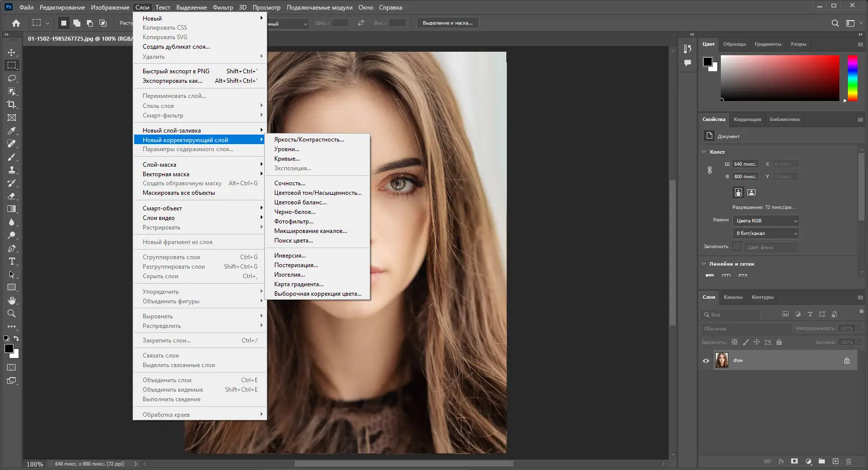The width and height of the screenshot is (868, 470).
Task: Click the rainbow hue slider strip
Action: pos(852,78)
